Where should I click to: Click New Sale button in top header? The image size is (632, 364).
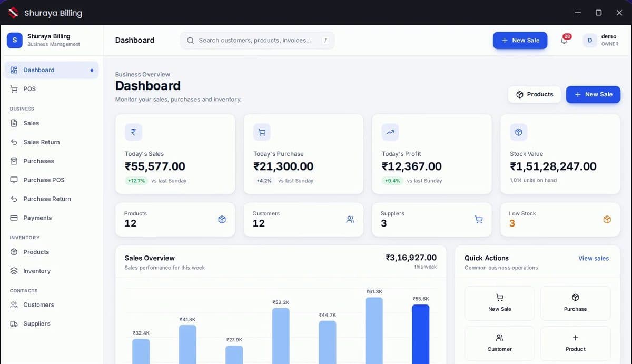(520, 41)
